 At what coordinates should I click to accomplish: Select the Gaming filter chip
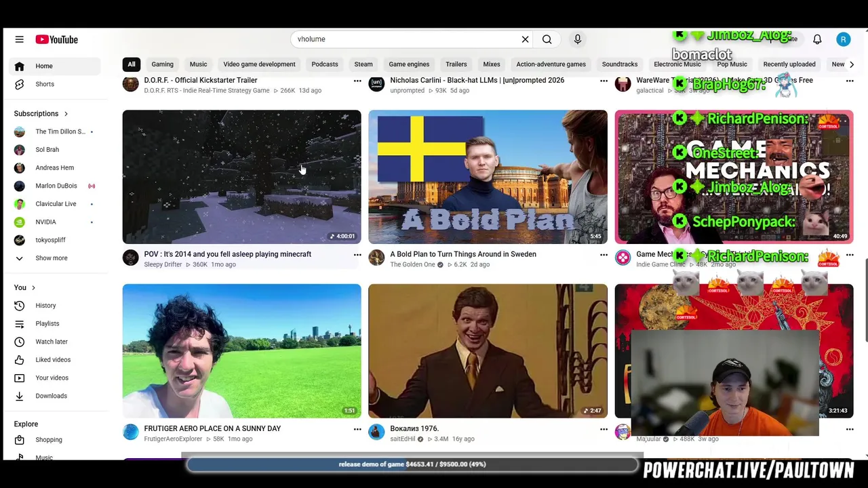tap(163, 64)
